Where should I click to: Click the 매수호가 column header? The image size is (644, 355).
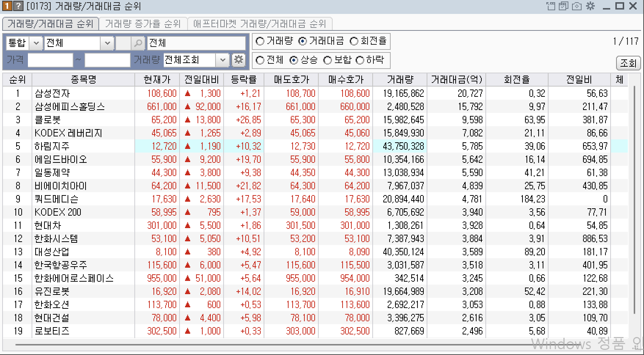346,80
